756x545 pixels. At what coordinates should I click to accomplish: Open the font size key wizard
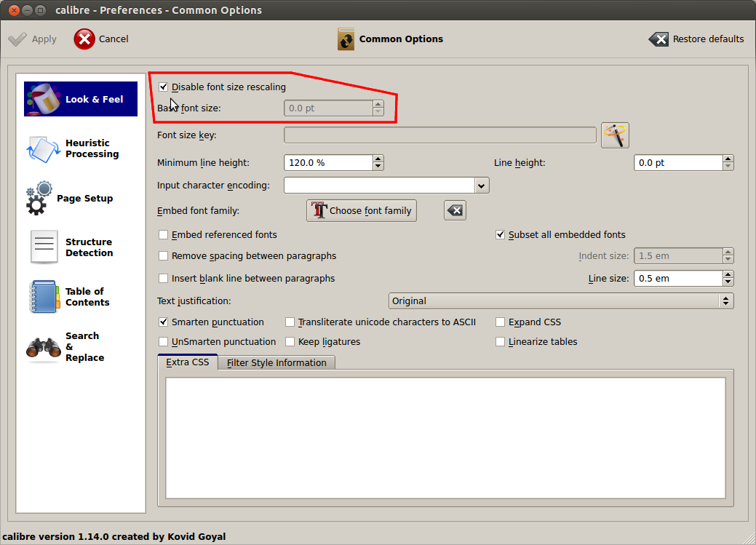615,135
